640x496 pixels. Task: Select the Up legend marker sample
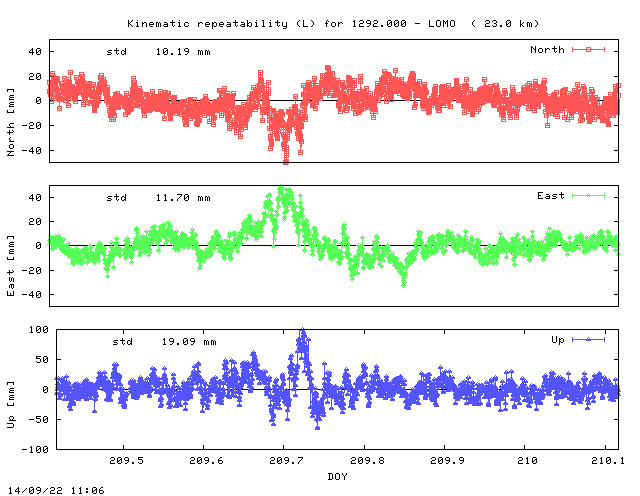pos(588,339)
